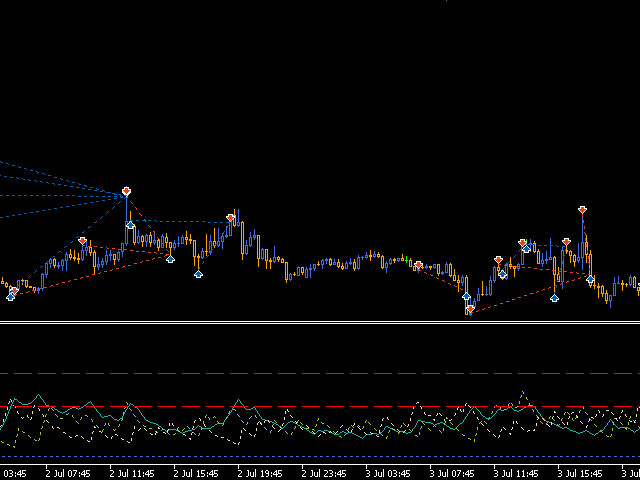Click the '3 Jul 11:45' time axis label

pyautogui.click(x=516, y=473)
